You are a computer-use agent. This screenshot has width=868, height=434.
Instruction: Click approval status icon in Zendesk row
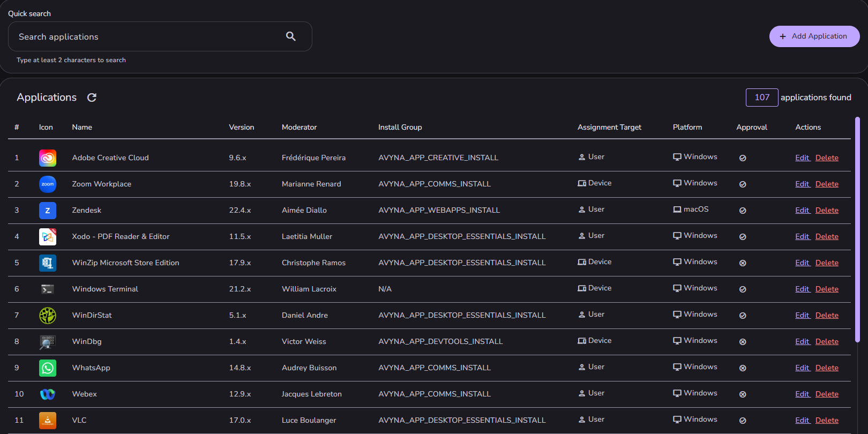(743, 211)
